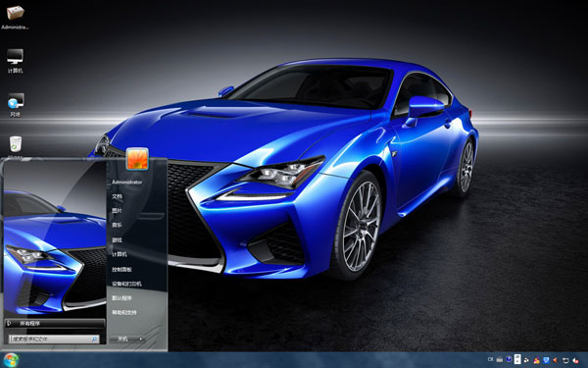588x368 pixels.
Task: Open 文档 in the Start menu
Action: pyautogui.click(x=117, y=196)
